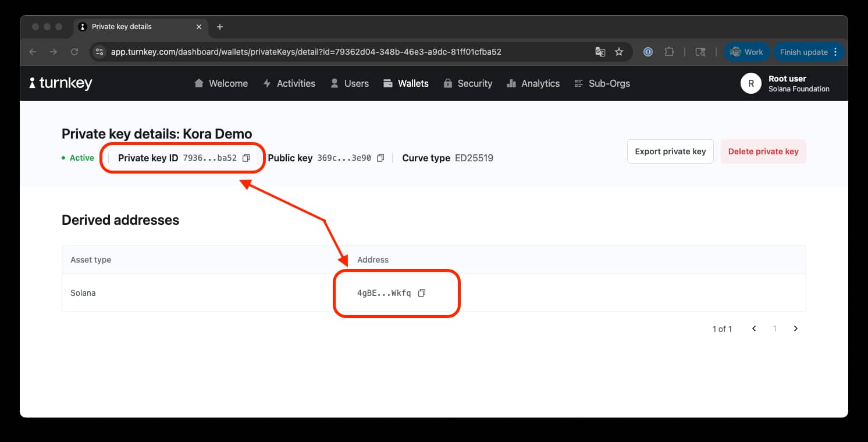Click the Turnkey logo
This screenshot has height=442, width=868.
(60, 83)
